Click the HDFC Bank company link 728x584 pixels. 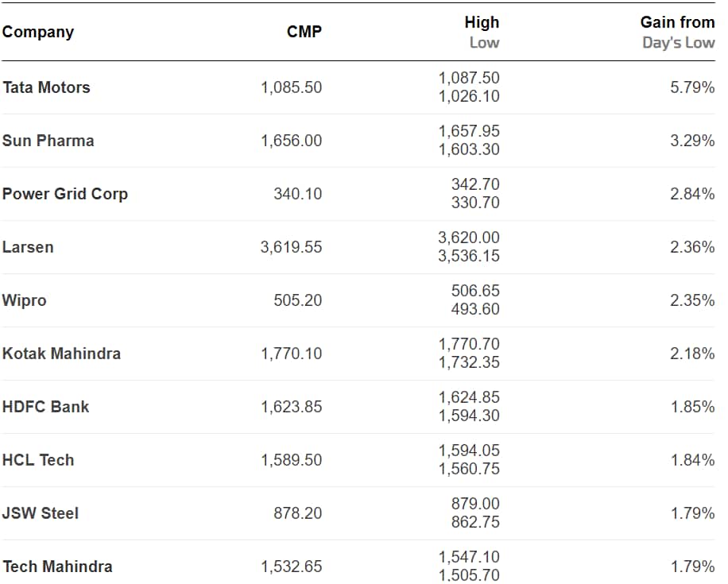[x=45, y=407]
